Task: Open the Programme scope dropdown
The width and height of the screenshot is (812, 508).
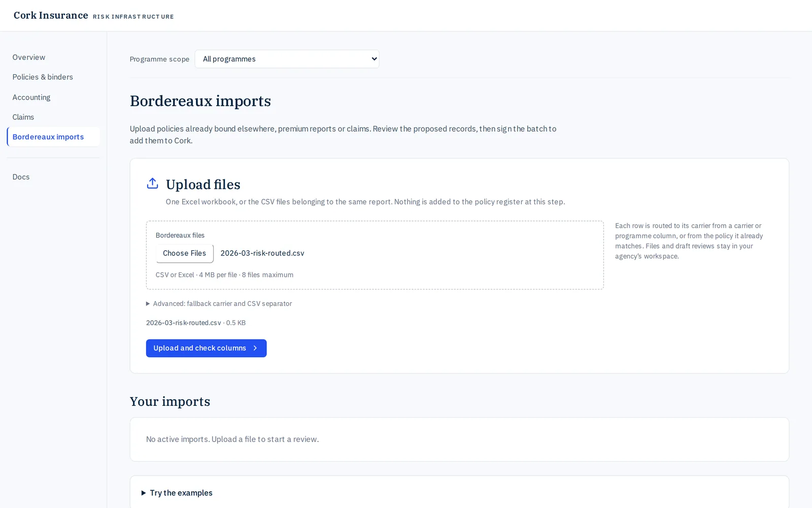Action: click(x=287, y=59)
